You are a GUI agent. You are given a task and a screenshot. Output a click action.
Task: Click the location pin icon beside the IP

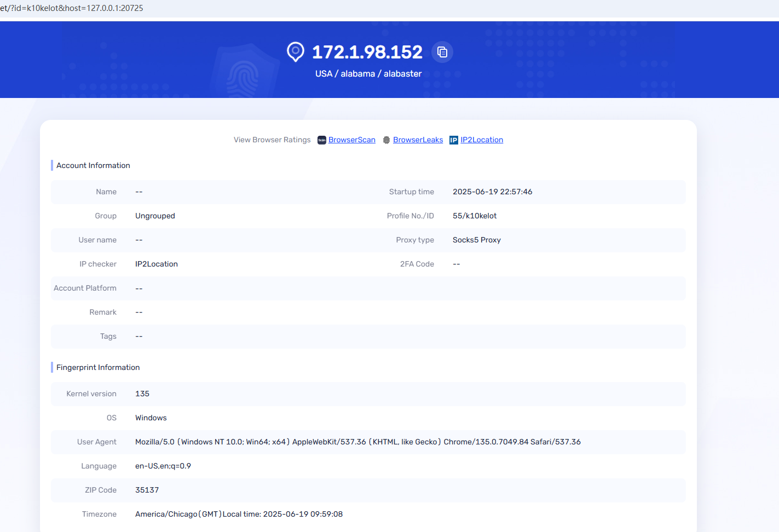tap(296, 52)
